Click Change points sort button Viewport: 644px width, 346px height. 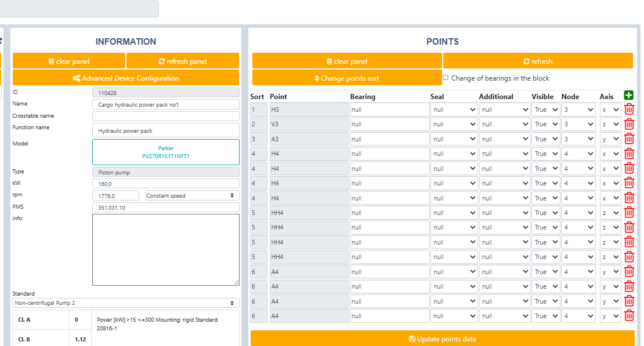[x=347, y=78]
